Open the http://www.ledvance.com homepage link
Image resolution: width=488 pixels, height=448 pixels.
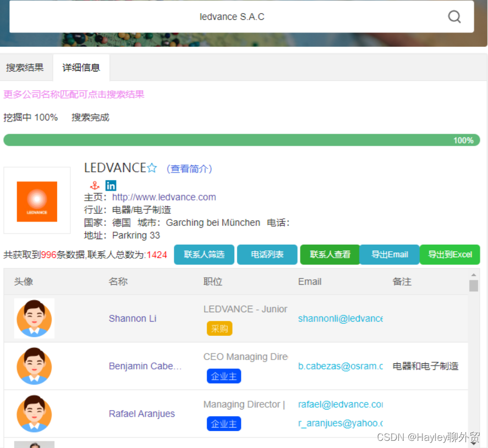(x=164, y=197)
